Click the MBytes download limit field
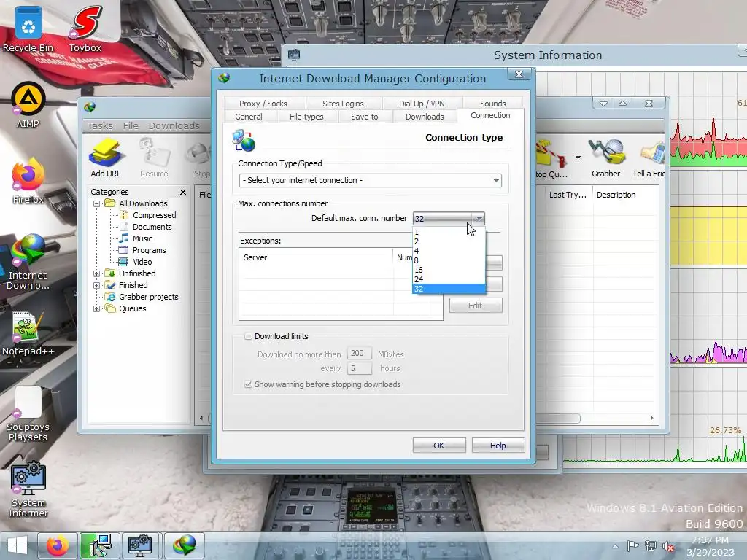 point(359,354)
